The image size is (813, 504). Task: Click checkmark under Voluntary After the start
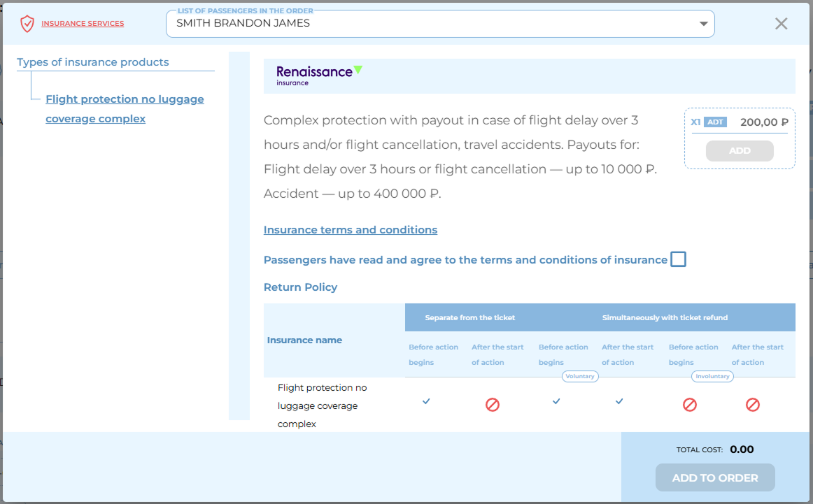[619, 401]
